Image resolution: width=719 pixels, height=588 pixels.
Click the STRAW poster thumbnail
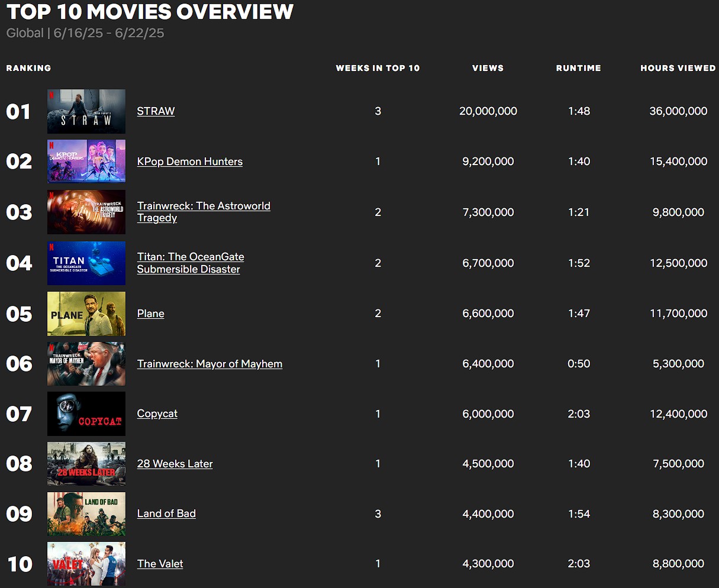click(86, 111)
